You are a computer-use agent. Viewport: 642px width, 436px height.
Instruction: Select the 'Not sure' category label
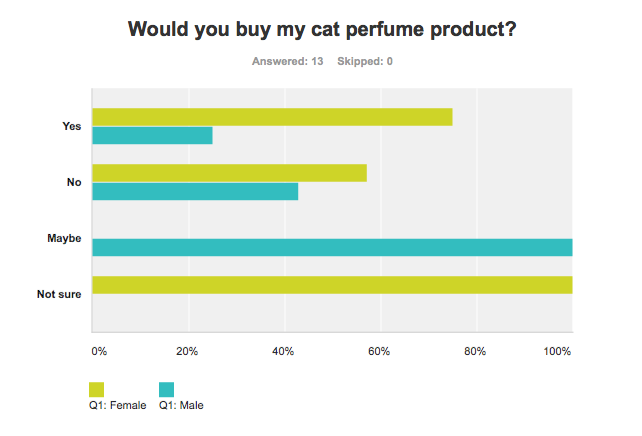59,294
